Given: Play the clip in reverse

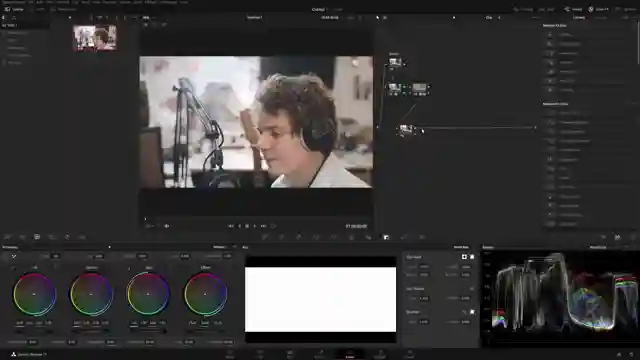Looking at the screenshot, I should [239, 226].
